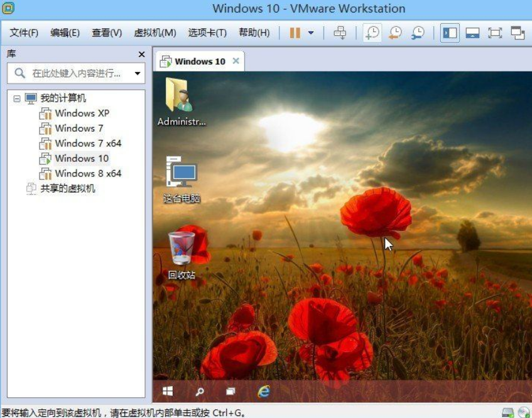Open the 查看(V) menu
This screenshot has height=418, width=532.
point(107,33)
